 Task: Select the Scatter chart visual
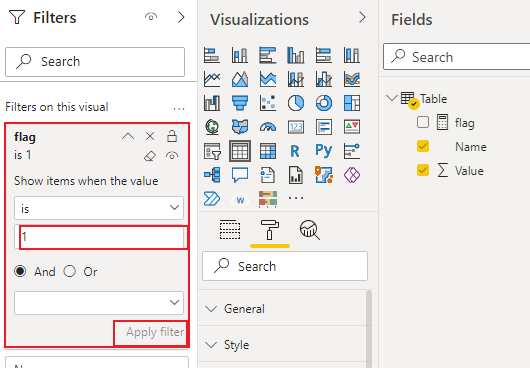point(268,103)
